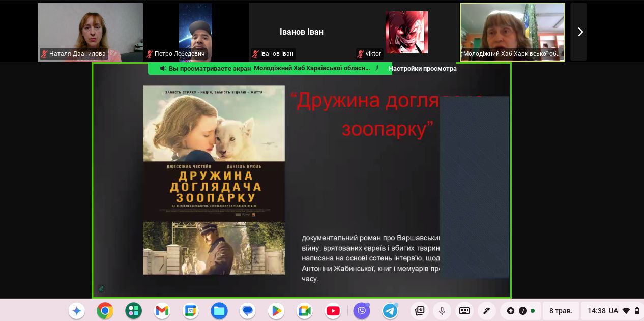Click the slide text line starting 'Антоніни Жабинської'

[x=371, y=269]
